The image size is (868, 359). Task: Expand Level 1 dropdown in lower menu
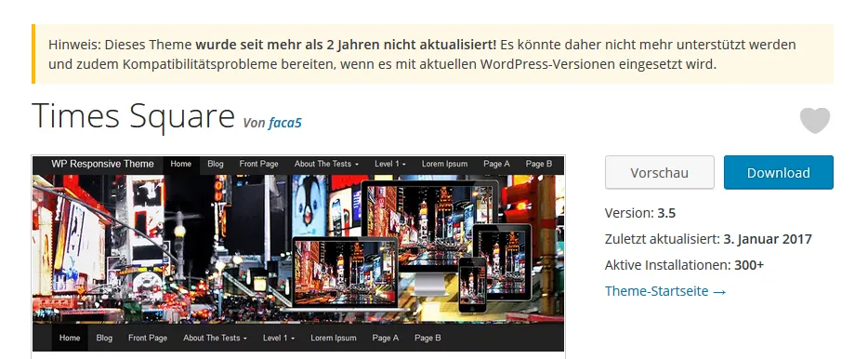(279, 338)
